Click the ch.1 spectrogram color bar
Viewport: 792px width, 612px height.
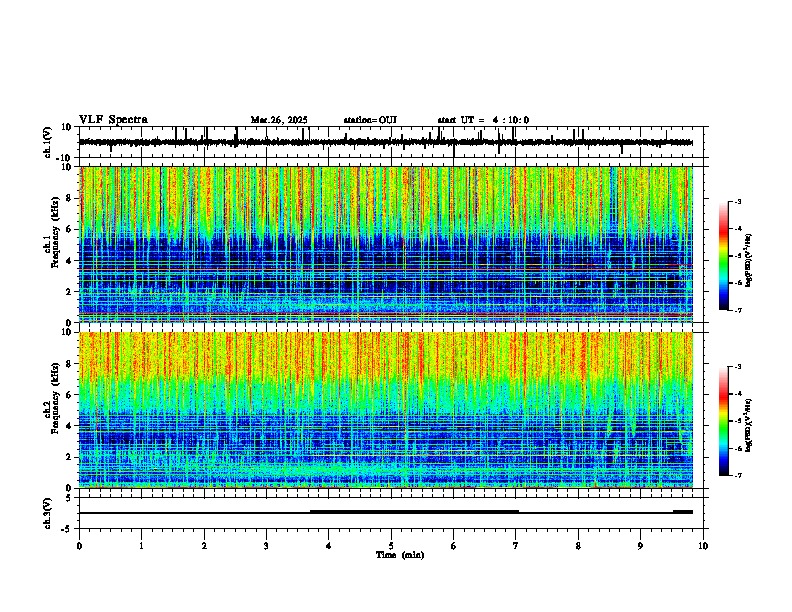pyautogui.click(x=724, y=256)
